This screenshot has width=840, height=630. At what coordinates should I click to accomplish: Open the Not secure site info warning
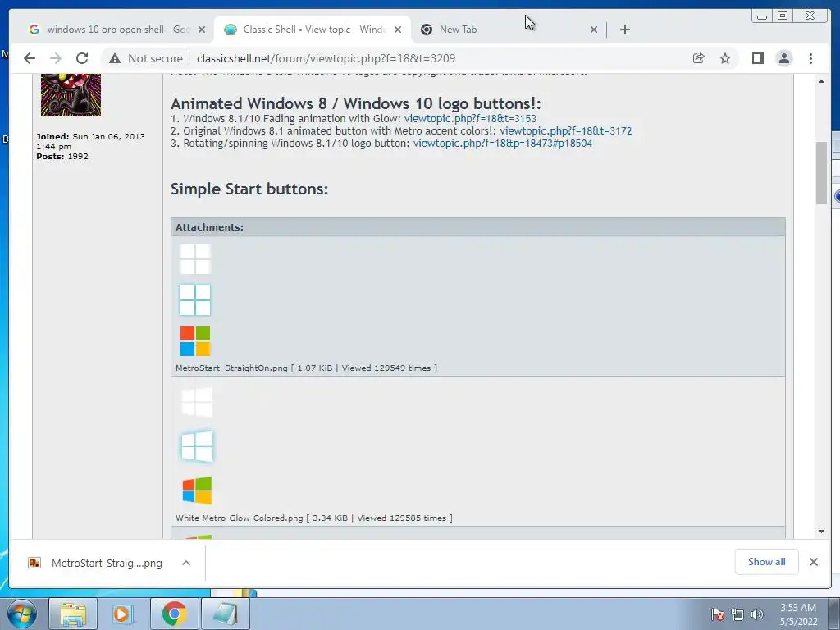[x=146, y=58]
